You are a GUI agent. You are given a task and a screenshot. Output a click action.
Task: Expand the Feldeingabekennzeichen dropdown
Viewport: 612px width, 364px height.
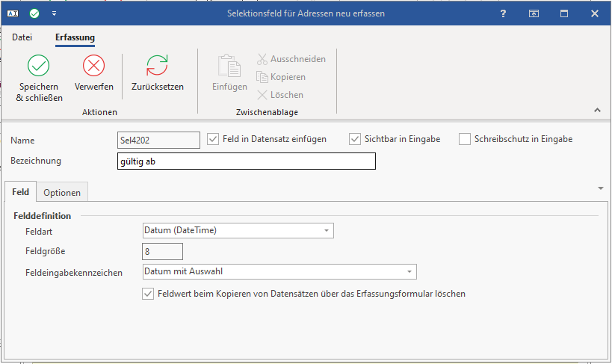coord(409,271)
